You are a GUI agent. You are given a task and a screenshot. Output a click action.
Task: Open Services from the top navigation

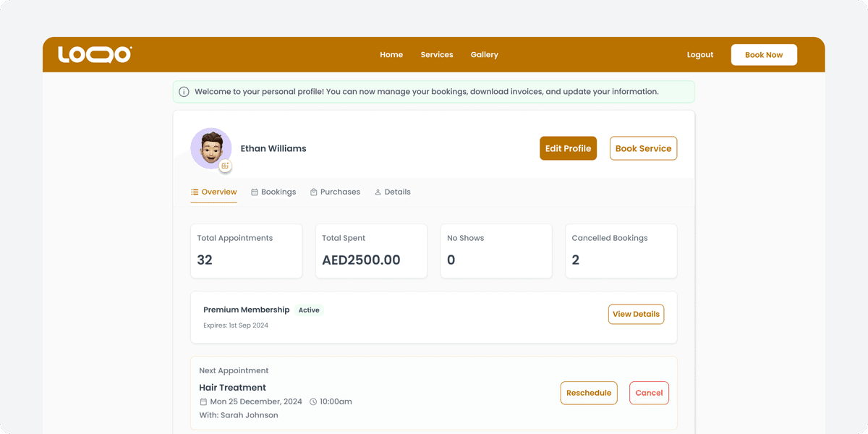coord(437,55)
